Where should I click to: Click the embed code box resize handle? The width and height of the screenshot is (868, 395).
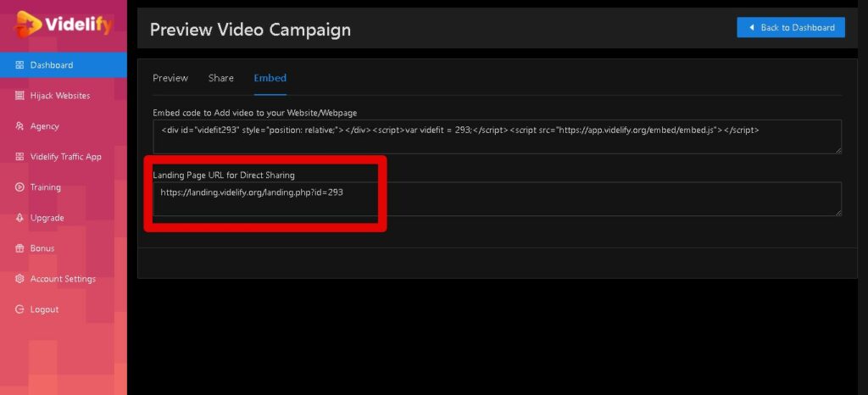(838, 150)
